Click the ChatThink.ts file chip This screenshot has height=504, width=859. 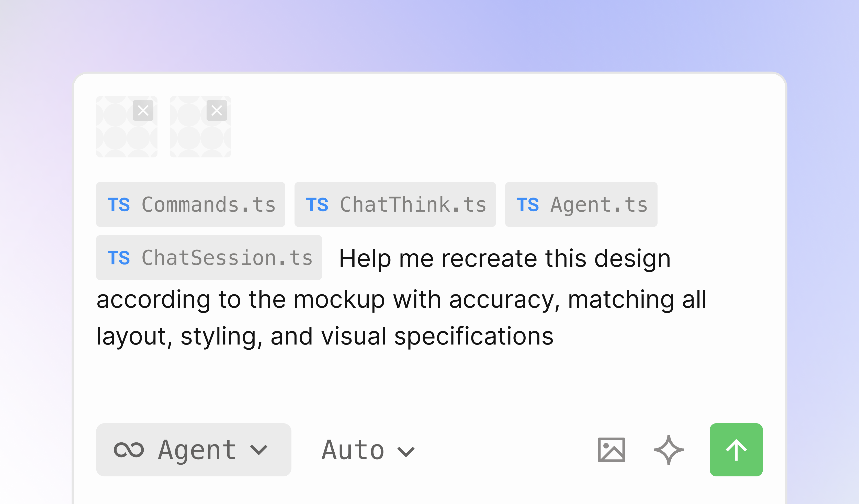pos(395,204)
